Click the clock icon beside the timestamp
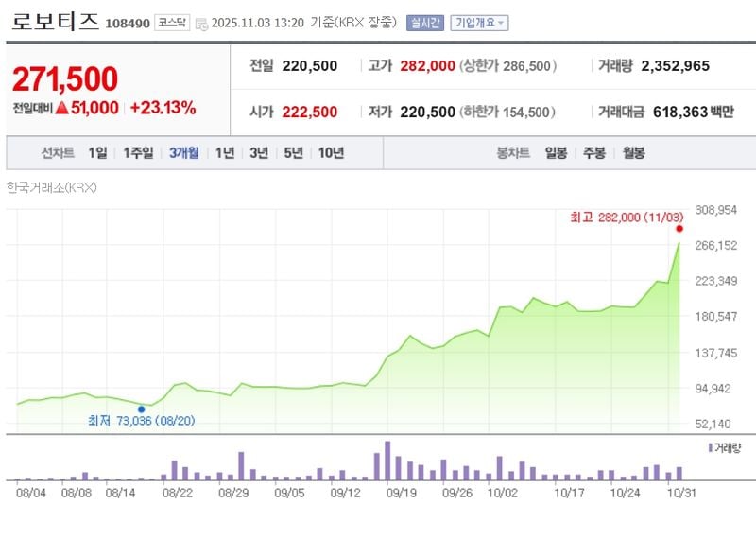 [x=201, y=24]
